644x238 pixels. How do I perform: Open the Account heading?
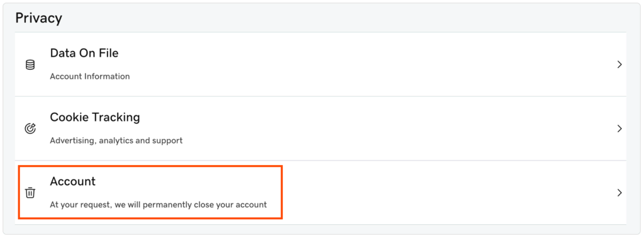(73, 181)
